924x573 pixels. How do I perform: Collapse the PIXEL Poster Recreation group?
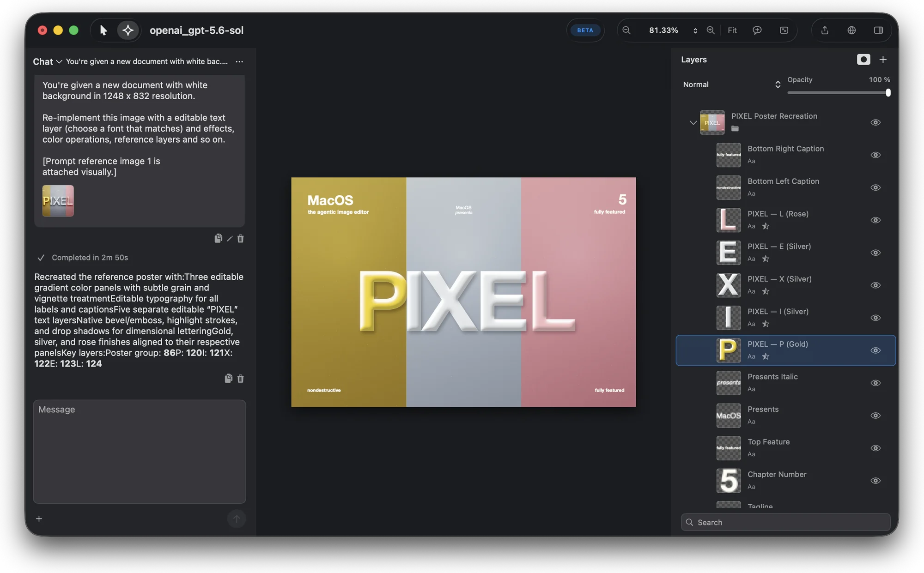693,123
